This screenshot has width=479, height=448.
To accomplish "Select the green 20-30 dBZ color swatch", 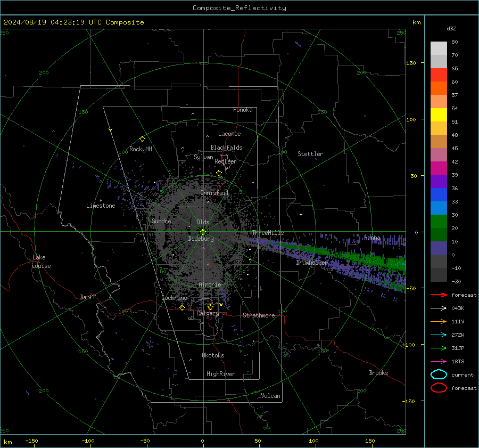I will click(x=439, y=222).
